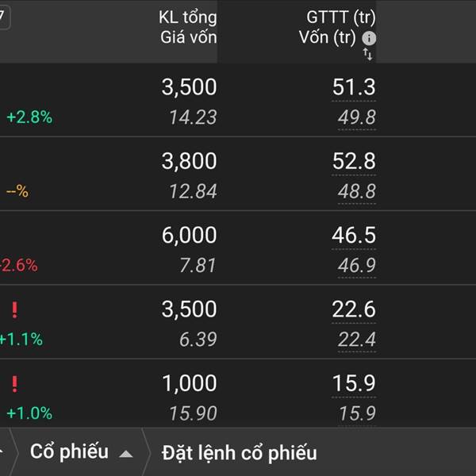Open the 48.8 capital value link
Image resolution: width=476 pixels, height=476 pixels.
[x=357, y=191]
